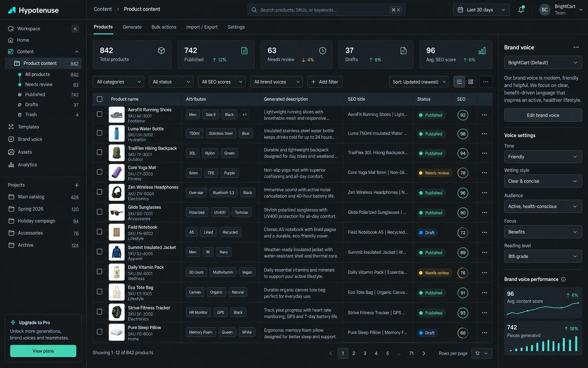Click the Edit brand voice button

click(x=543, y=115)
